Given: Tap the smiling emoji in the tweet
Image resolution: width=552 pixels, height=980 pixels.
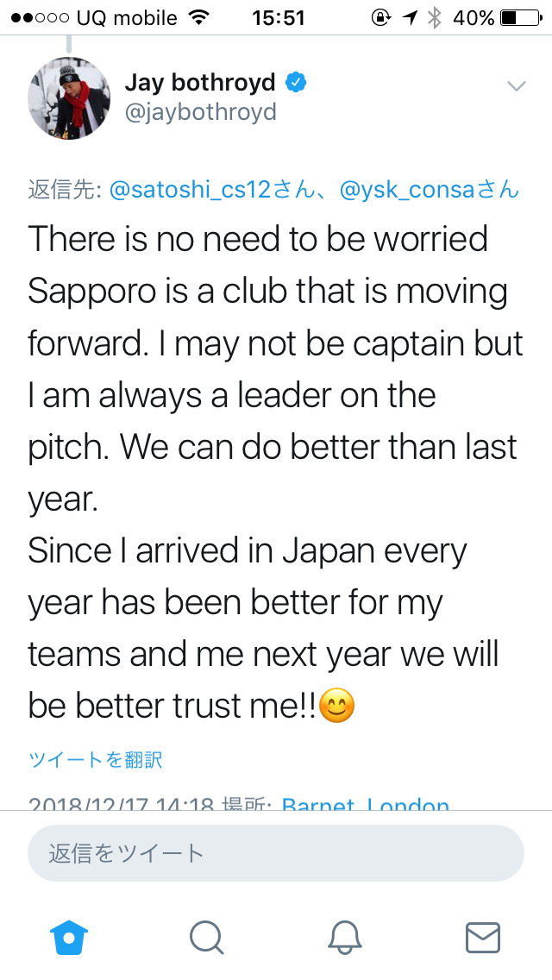Looking at the screenshot, I should [x=338, y=707].
